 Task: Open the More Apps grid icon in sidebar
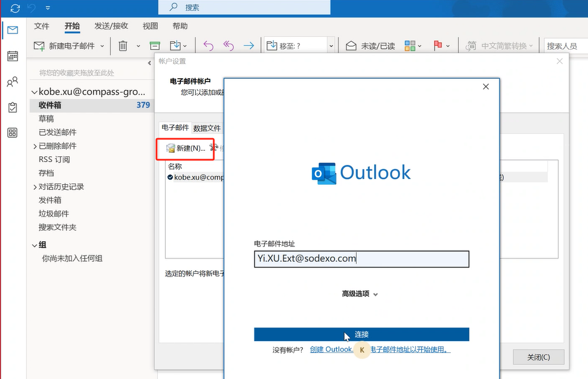12,133
